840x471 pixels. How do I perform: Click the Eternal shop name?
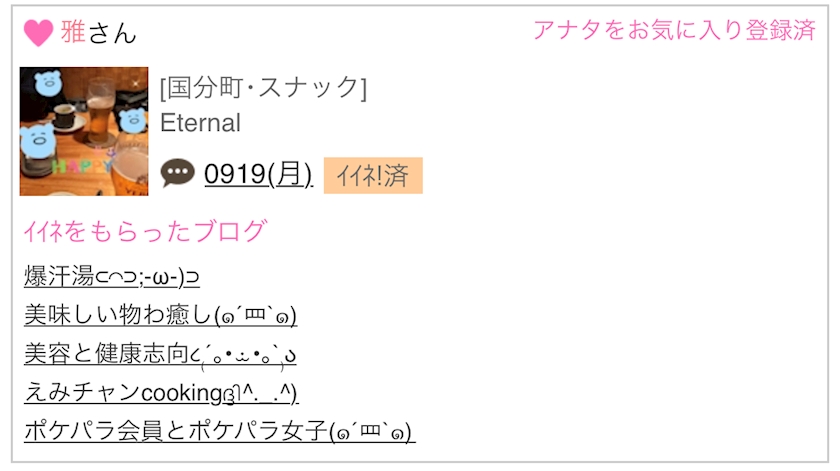click(x=200, y=123)
